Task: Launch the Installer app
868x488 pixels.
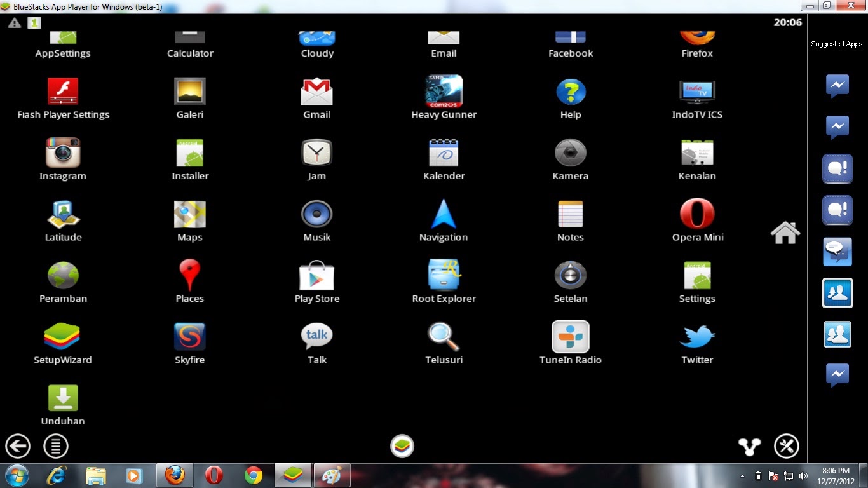Action: click(x=190, y=152)
